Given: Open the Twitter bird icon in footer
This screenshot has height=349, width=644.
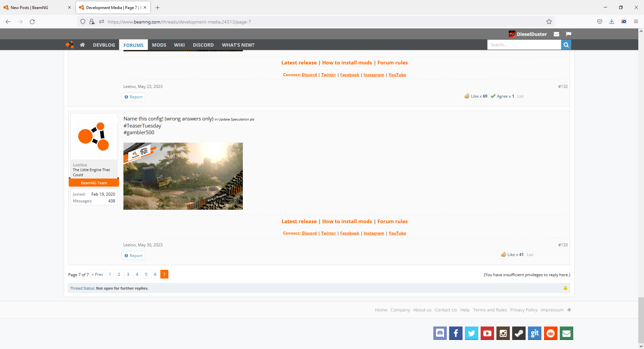Looking at the screenshot, I should (471, 333).
